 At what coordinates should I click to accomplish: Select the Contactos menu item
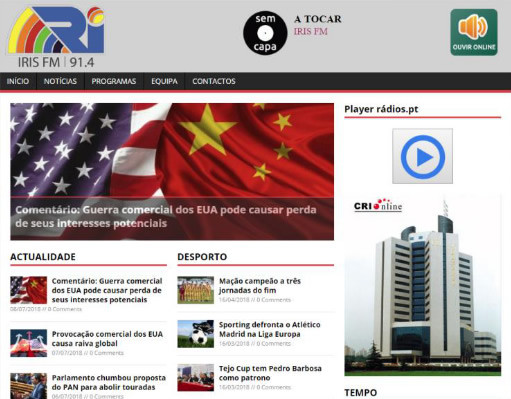(x=214, y=81)
